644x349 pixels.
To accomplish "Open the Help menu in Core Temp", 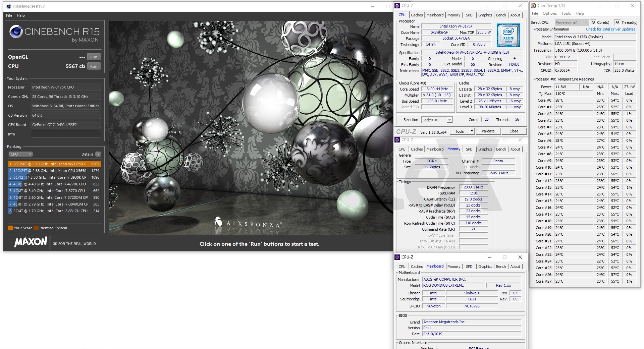I will click(580, 13).
